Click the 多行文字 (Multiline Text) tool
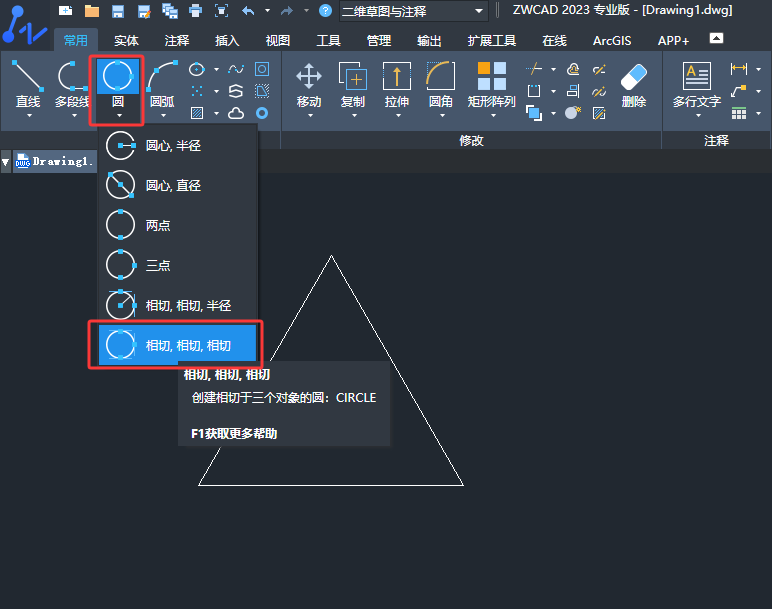Image resolution: width=772 pixels, height=609 pixels. 697,84
